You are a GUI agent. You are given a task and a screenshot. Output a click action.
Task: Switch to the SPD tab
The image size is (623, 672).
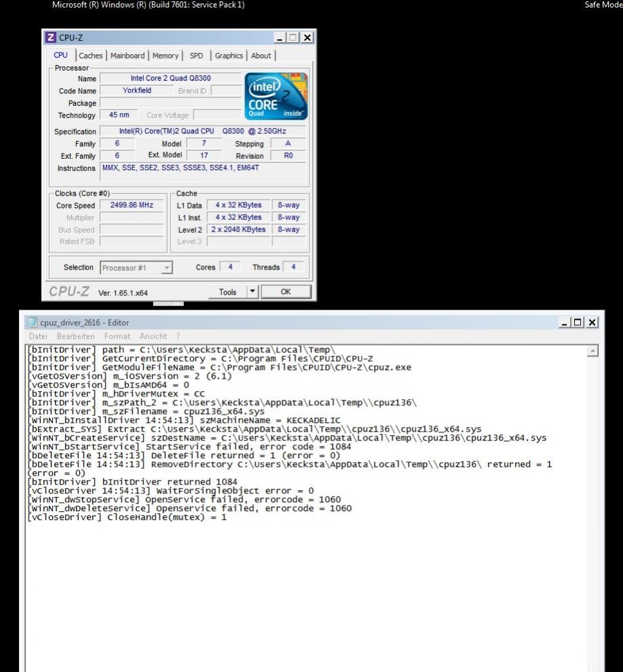(196, 56)
